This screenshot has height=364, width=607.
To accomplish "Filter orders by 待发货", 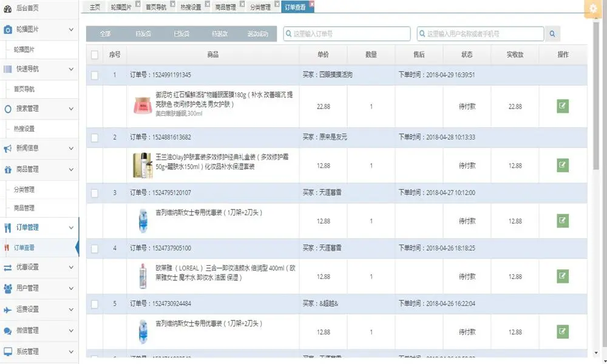I will (x=143, y=34).
